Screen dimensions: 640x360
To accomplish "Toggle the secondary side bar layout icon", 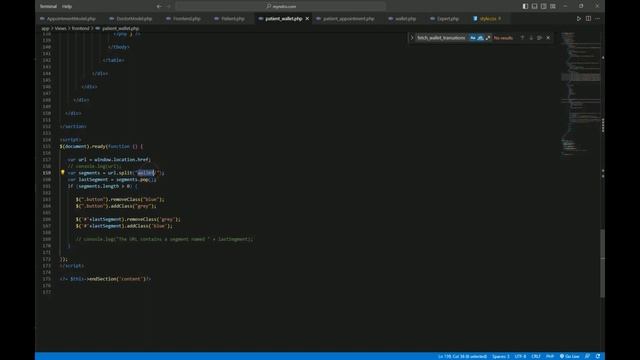I will [x=544, y=7].
